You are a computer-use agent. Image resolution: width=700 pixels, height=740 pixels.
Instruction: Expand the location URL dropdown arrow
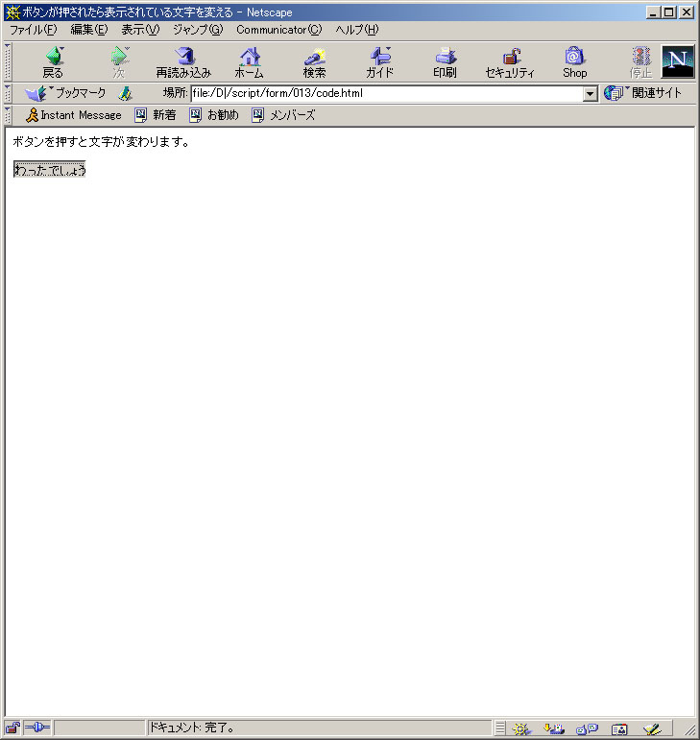click(x=590, y=93)
